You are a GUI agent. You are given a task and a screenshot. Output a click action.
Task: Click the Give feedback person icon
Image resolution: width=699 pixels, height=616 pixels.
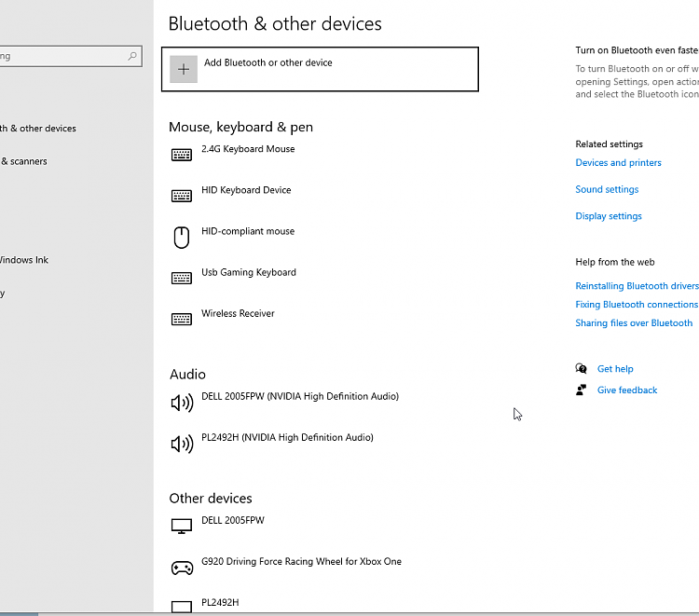click(x=581, y=390)
